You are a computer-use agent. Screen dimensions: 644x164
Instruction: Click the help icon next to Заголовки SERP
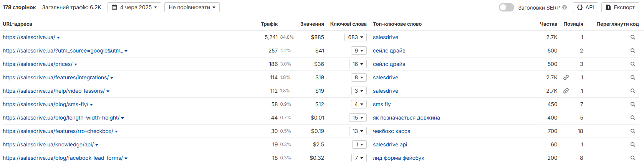coord(565,7)
